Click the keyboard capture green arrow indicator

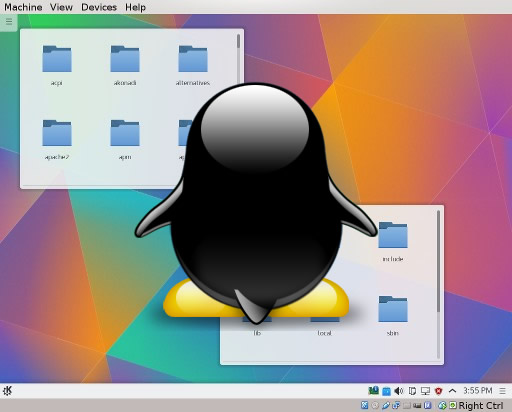tap(453, 405)
